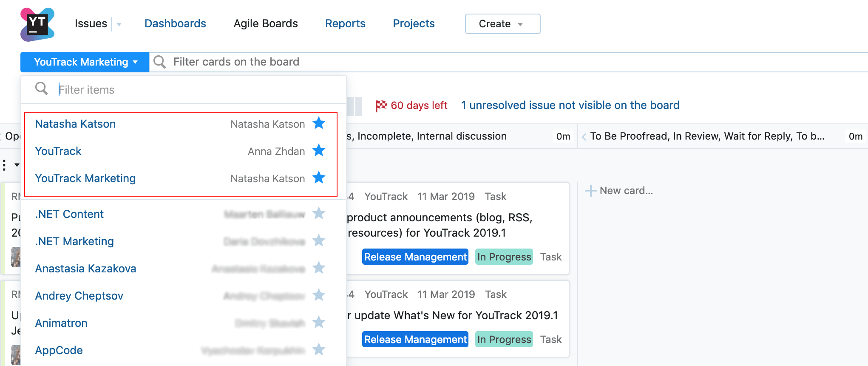The height and width of the screenshot is (366, 868).
Task: Click the plus icon for New card
Action: (590, 191)
